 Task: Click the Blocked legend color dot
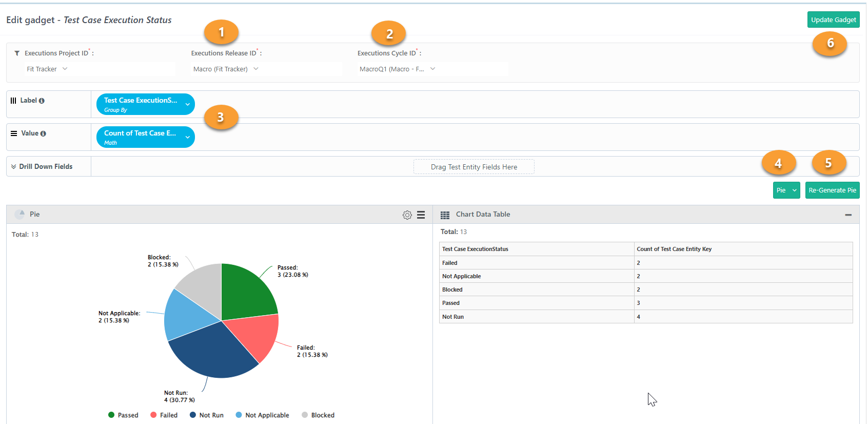click(x=305, y=415)
